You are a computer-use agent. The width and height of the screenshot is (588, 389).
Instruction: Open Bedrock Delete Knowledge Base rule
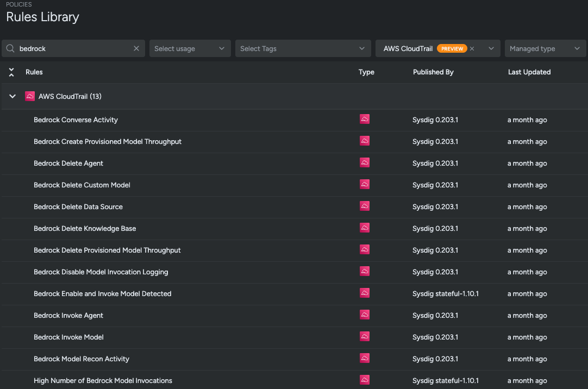pyautogui.click(x=85, y=229)
